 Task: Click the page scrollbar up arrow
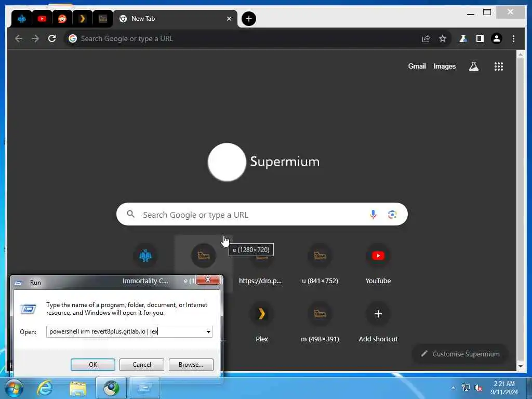coord(521,54)
